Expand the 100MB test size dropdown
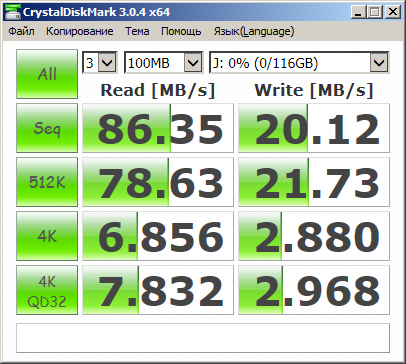The height and width of the screenshot is (364, 406). [x=193, y=62]
